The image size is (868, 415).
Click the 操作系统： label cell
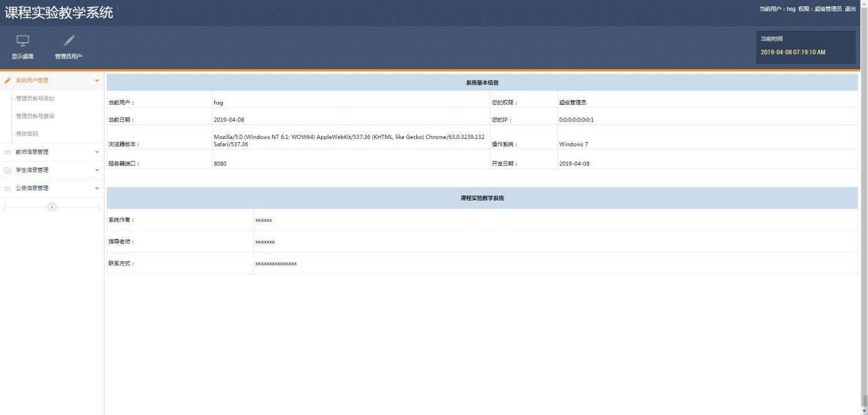(x=524, y=137)
